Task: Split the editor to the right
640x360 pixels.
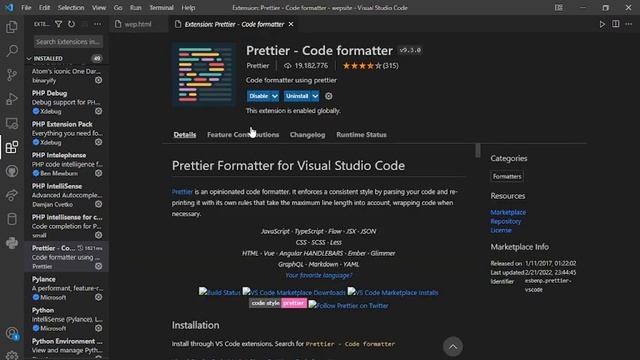Action: [x=616, y=24]
